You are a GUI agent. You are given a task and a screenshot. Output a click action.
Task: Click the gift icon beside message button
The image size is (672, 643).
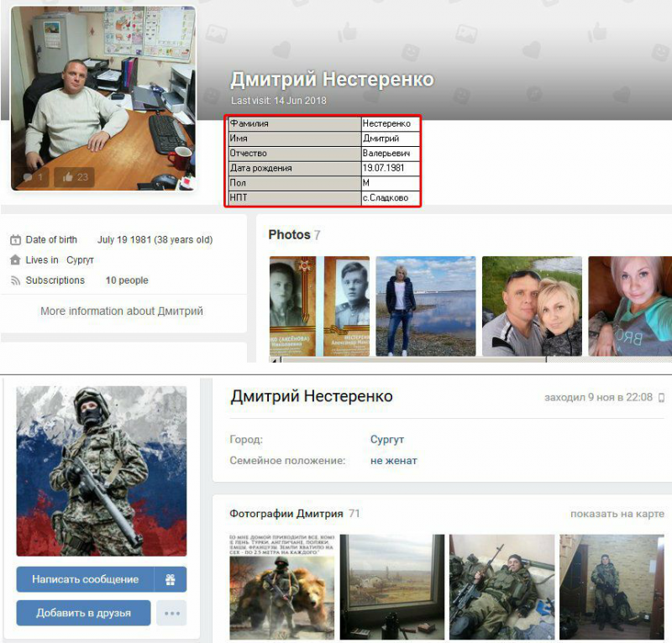point(170,579)
